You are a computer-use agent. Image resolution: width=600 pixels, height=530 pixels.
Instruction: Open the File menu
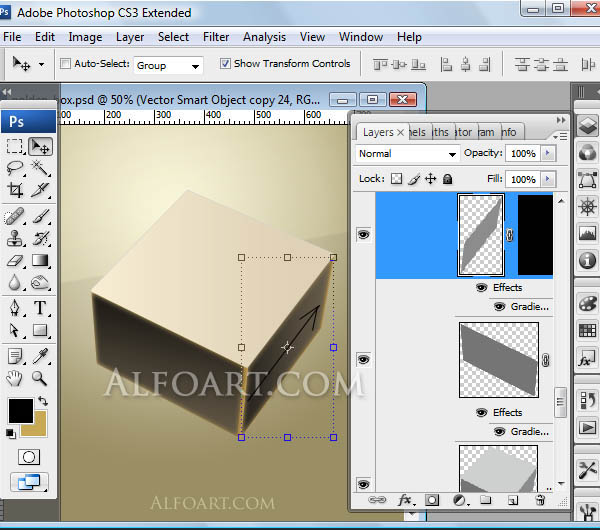click(x=12, y=37)
